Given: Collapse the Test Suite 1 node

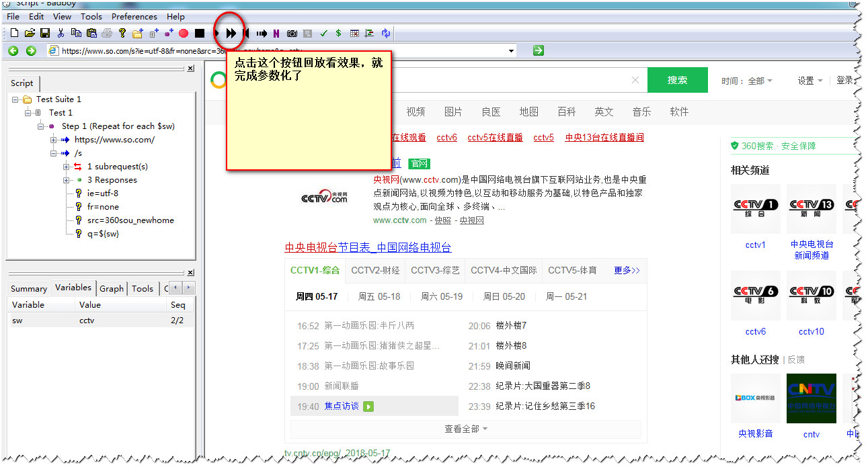Looking at the screenshot, I should point(15,99).
